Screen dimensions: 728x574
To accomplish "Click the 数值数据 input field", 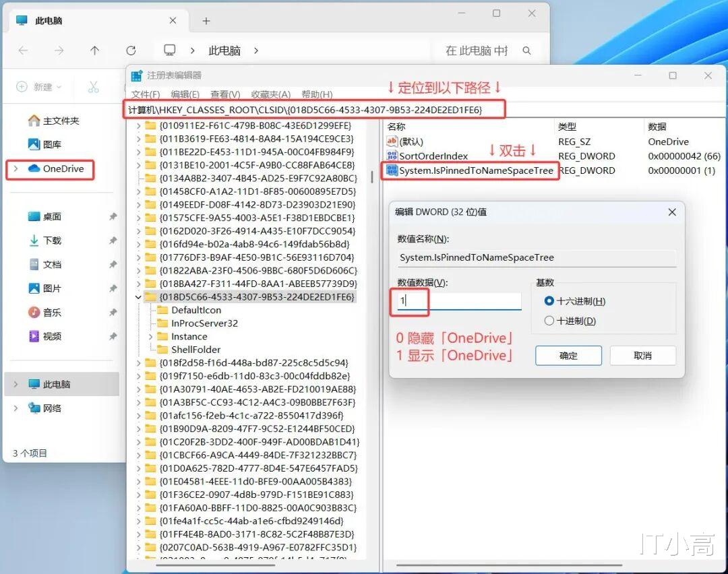I will tap(459, 300).
